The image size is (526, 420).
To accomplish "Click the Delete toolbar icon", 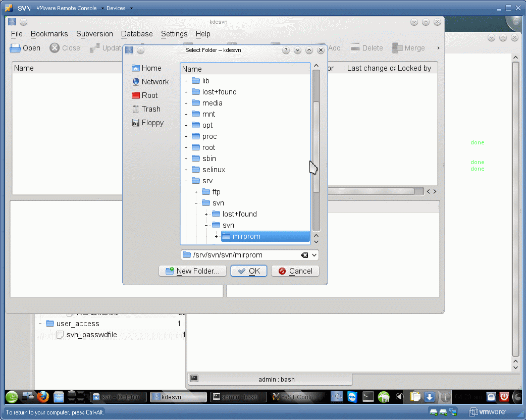I will pyautogui.click(x=355, y=48).
